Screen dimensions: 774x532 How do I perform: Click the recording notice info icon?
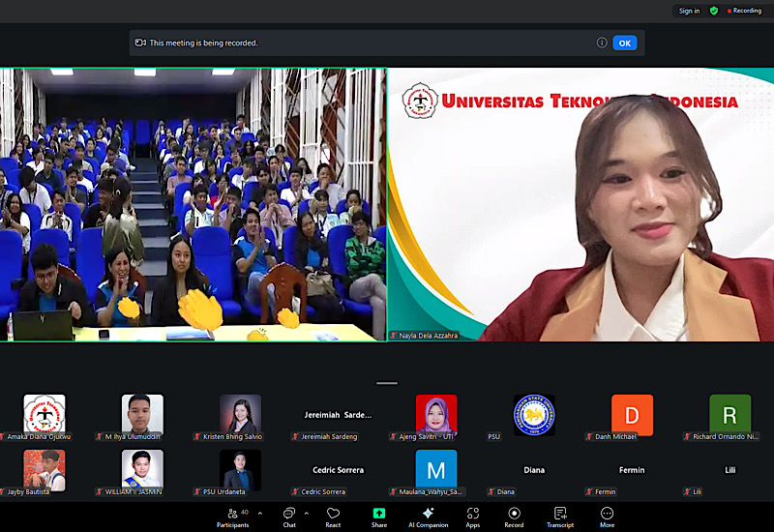click(x=601, y=43)
